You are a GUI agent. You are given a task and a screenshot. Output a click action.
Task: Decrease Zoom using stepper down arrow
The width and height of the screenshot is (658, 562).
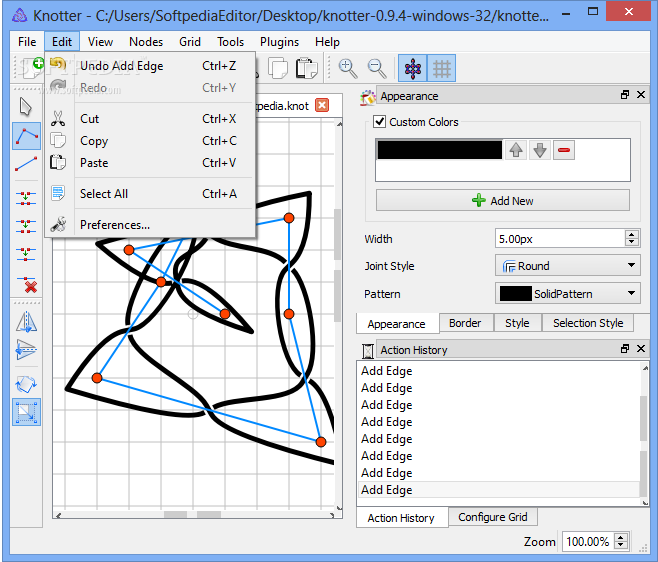click(621, 545)
